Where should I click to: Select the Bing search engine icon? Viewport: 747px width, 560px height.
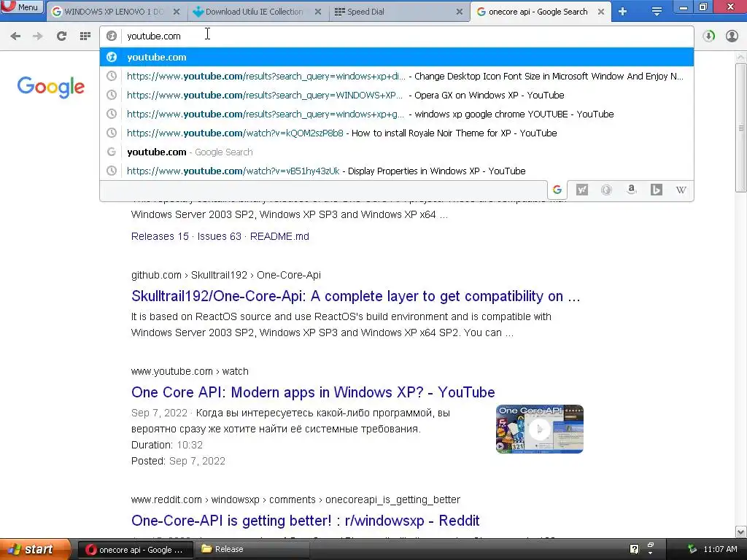656,190
